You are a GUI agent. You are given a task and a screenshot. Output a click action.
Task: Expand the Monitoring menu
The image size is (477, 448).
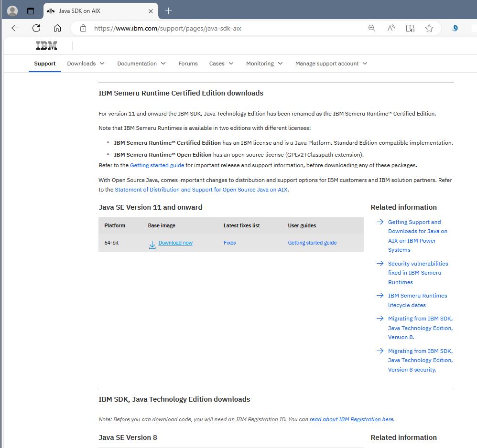(264, 64)
